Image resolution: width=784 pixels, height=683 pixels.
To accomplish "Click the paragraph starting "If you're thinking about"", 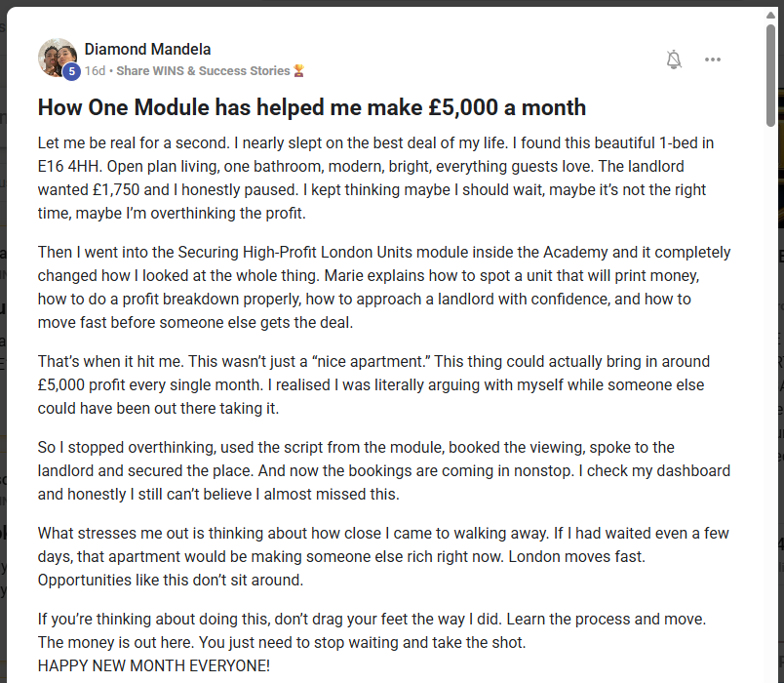I will [x=380, y=630].
